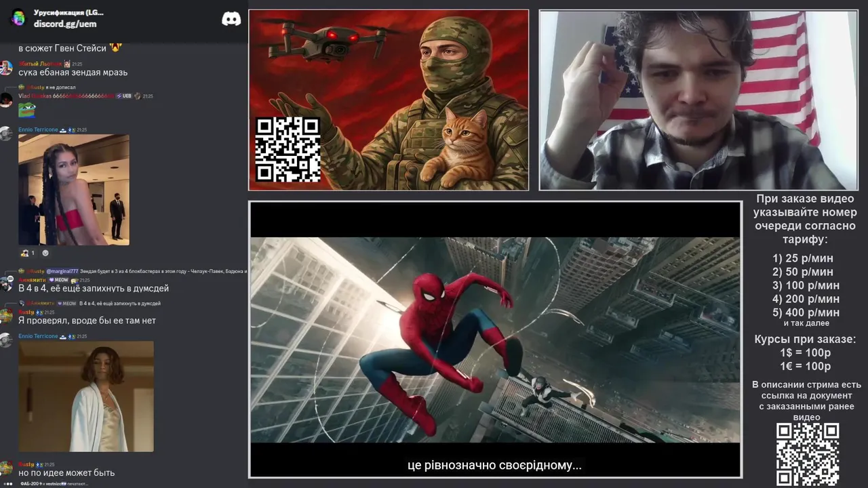Image resolution: width=868 pixels, height=488 pixels.
Task: Click QR code on the soldier artwork
Action: 288,149
